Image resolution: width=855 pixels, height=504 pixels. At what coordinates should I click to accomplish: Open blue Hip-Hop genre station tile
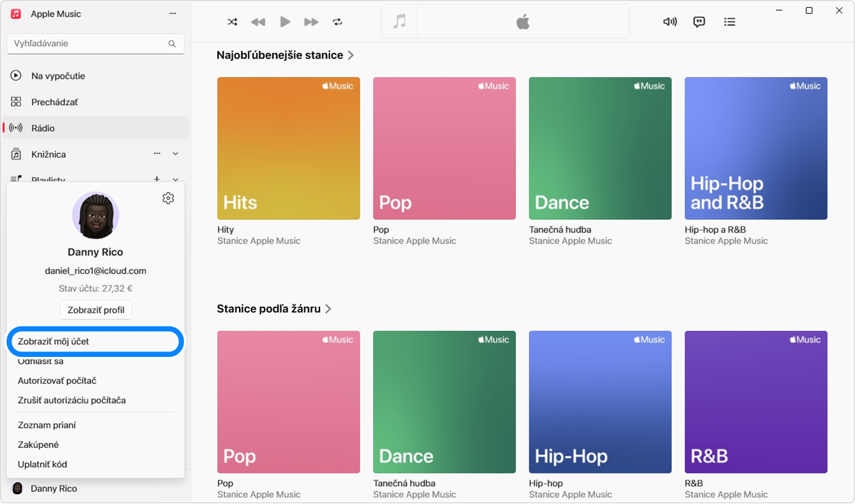(600, 402)
